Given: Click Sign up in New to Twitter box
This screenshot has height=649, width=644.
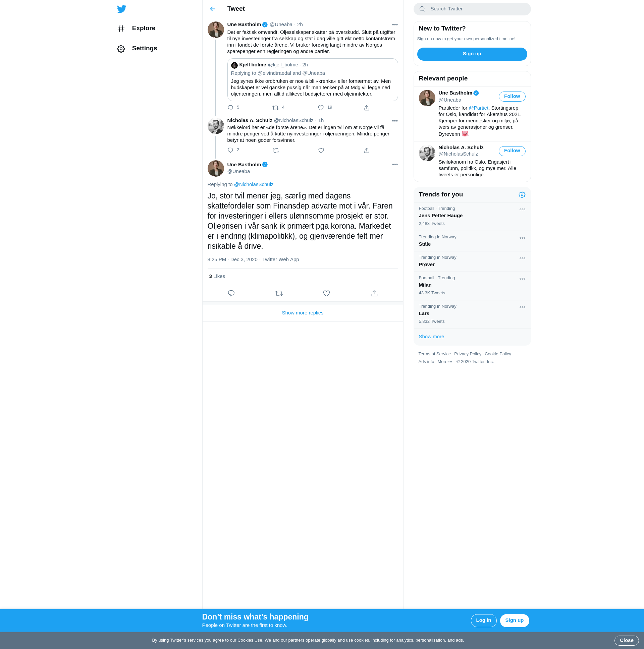Looking at the screenshot, I should coord(472,54).
